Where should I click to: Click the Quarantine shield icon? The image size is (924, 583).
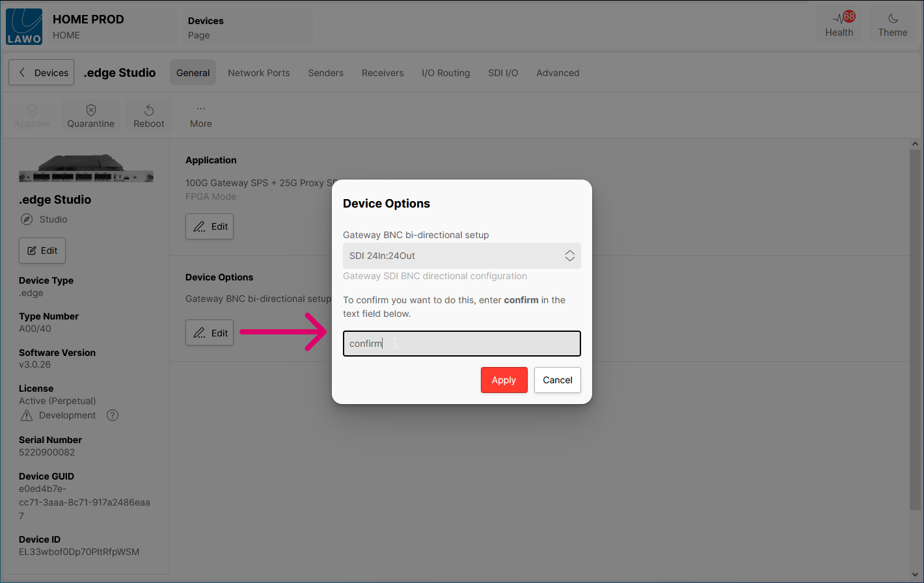click(91, 110)
